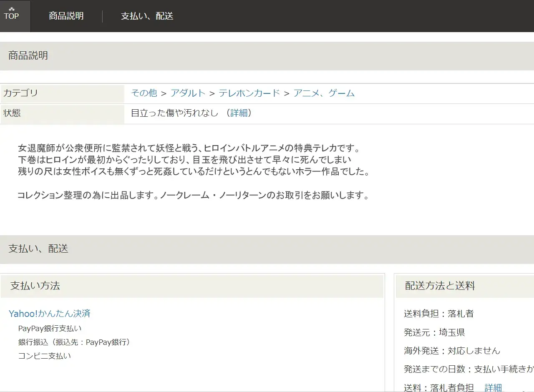Click the 銀行振込 payment option text

[74, 342]
